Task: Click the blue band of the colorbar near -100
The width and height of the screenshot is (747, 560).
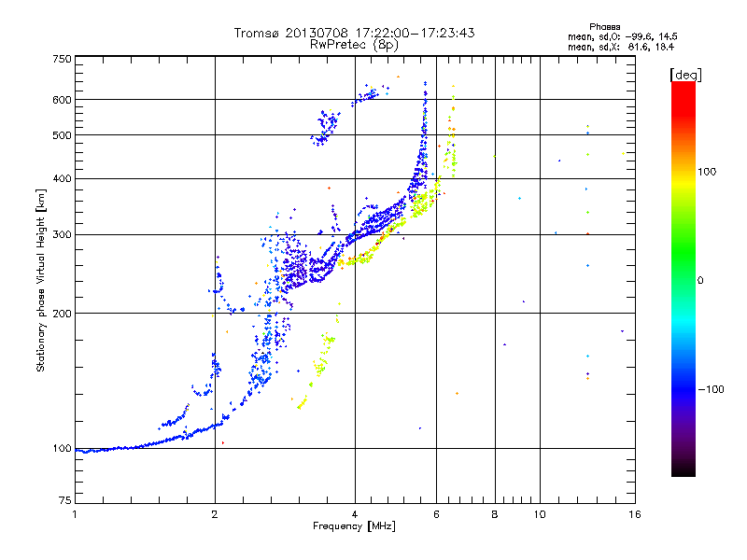Action: 684,388
